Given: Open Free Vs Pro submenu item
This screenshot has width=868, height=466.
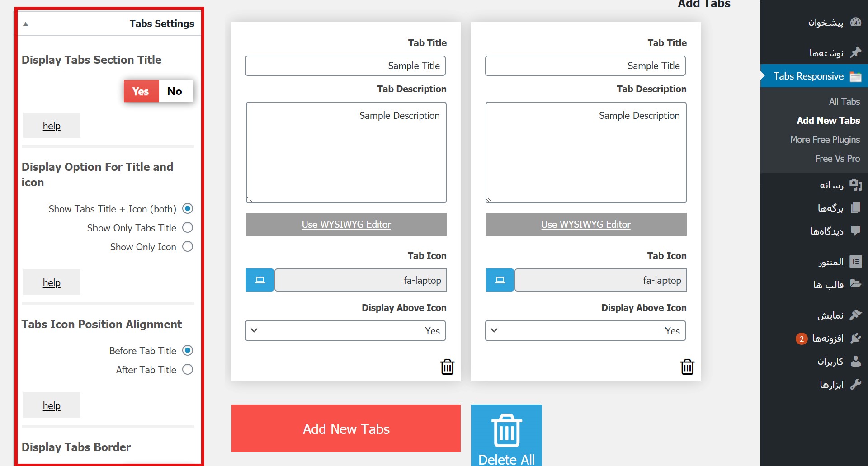Looking at the screenshot, I should click(x=837, y=159).
